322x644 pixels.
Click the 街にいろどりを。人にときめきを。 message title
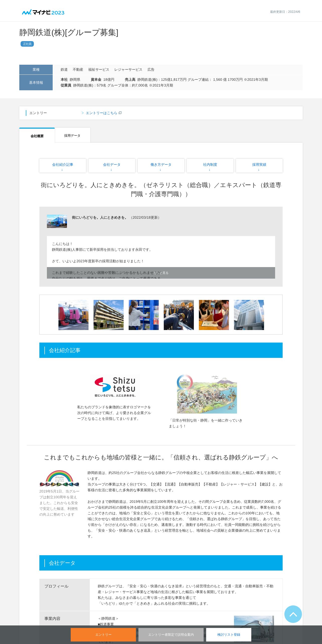click(100, 217)
